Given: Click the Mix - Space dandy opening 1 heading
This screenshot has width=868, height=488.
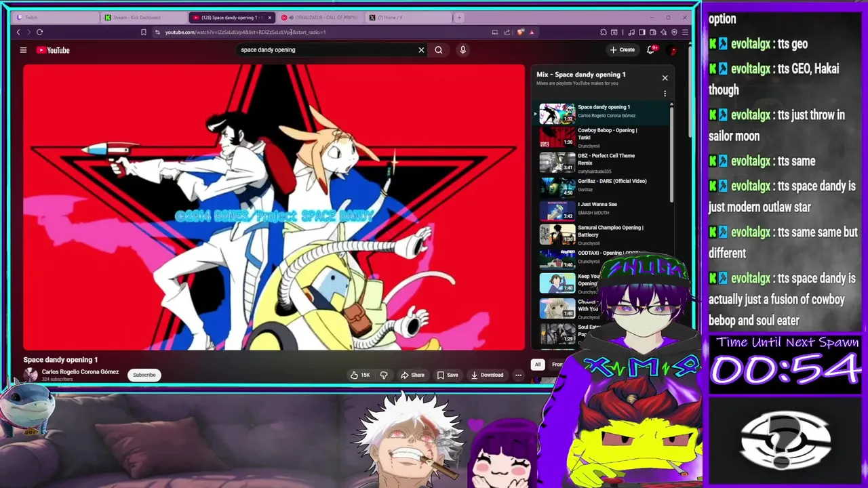Looking at the screenshot, I should (581, 75).
